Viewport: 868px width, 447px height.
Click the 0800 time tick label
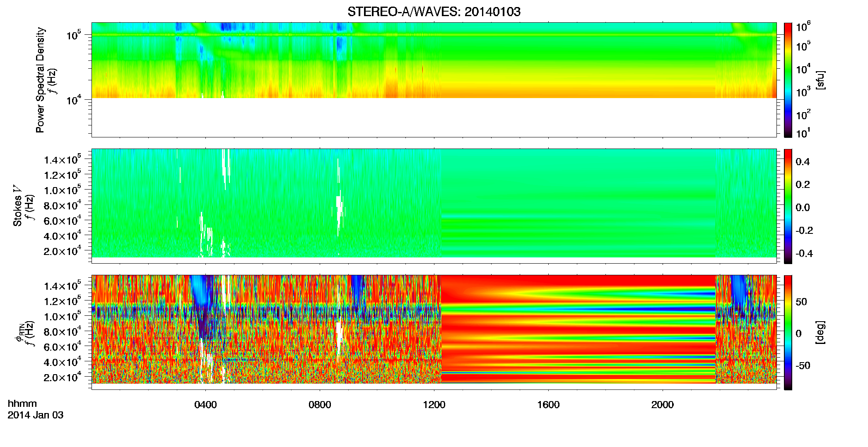(320, 405)
